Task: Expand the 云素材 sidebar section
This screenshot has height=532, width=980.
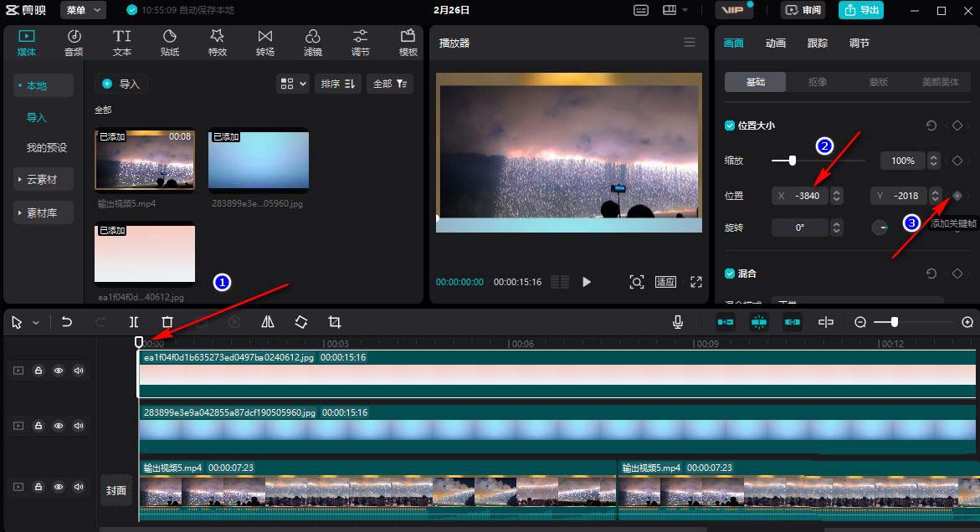Action: pyautogui.click(x=43, y=180)
